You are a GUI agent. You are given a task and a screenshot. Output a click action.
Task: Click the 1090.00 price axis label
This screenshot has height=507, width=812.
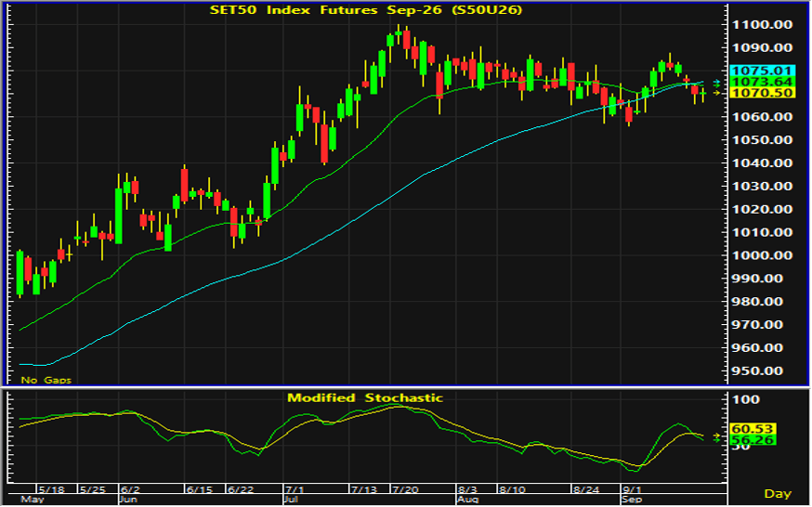(762, 47)
